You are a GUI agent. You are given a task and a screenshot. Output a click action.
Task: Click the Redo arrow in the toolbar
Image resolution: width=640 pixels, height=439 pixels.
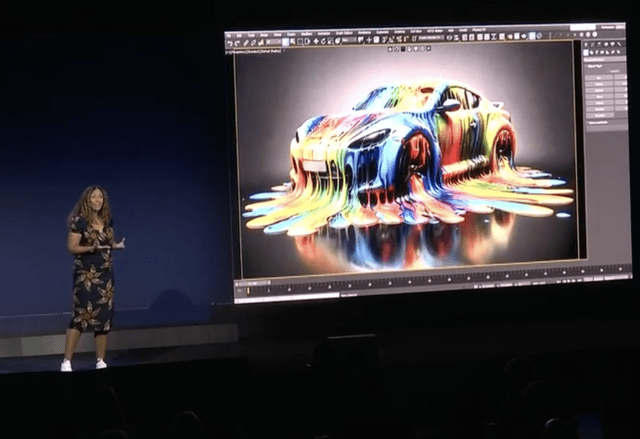(237, 43)
